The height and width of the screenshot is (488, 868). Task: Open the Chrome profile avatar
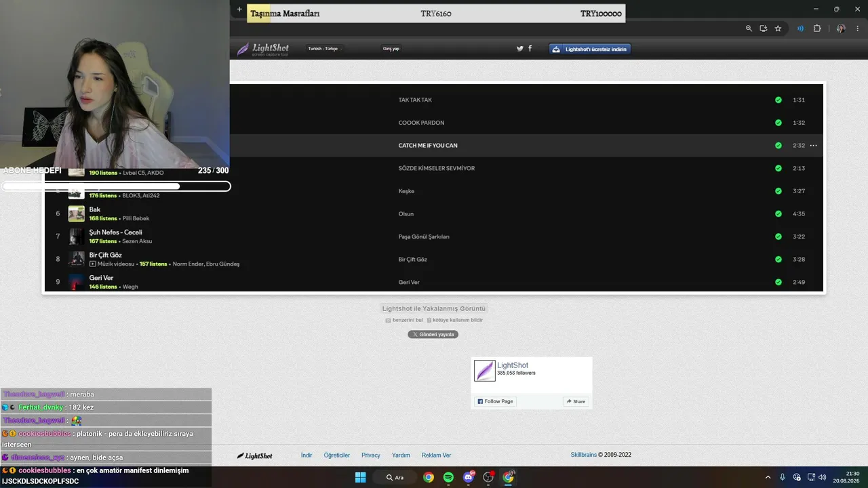coord(841,28)
